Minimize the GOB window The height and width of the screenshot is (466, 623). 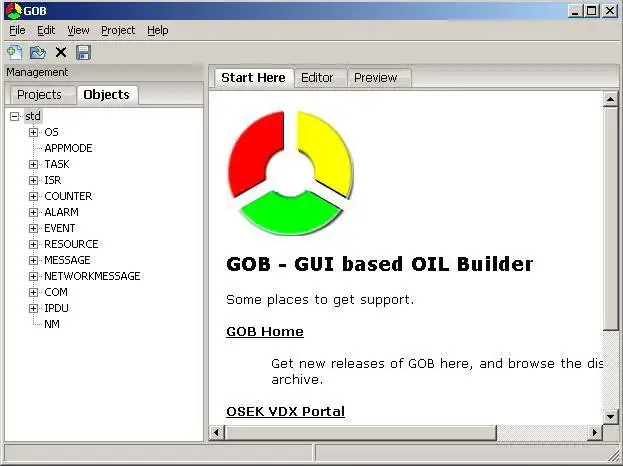point(575,11)
